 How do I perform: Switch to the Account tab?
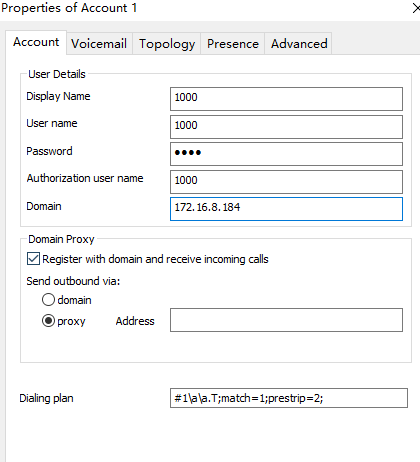coord(36,42)
